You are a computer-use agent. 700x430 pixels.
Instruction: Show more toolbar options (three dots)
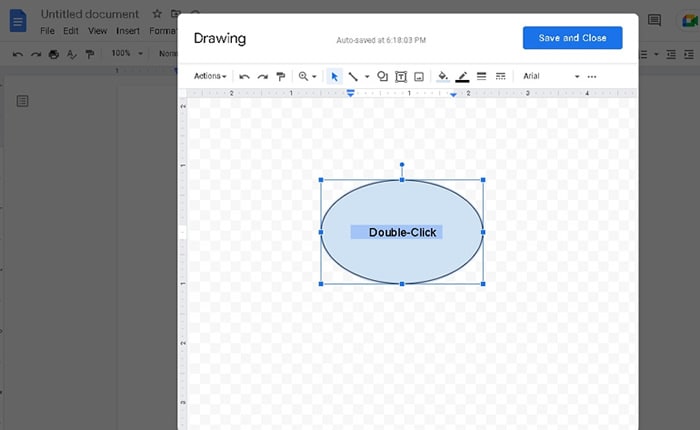coord(592,77)
